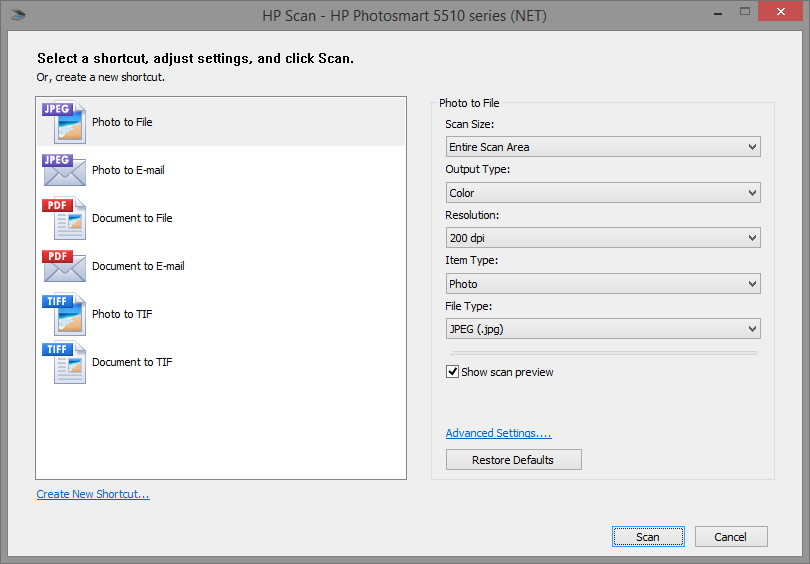Image resolution: width=810 pixels, height=564 pixels.
Task: Select the Document to TIF shortcut label
Action: click(132, 363)
